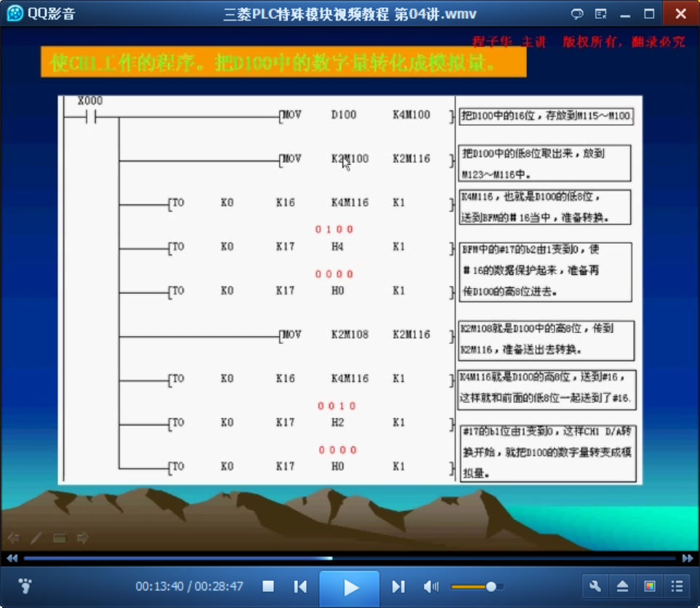Click the feedback speech bubble icon
The width and height of the screenshot is (700, 608).
pyautogui.click(x=577, y=14)
